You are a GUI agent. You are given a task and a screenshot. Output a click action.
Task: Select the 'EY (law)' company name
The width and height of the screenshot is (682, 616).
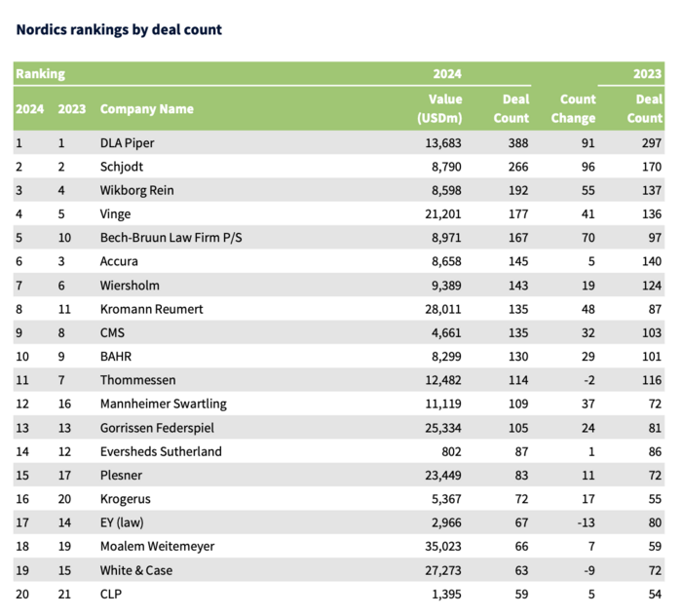122,522
